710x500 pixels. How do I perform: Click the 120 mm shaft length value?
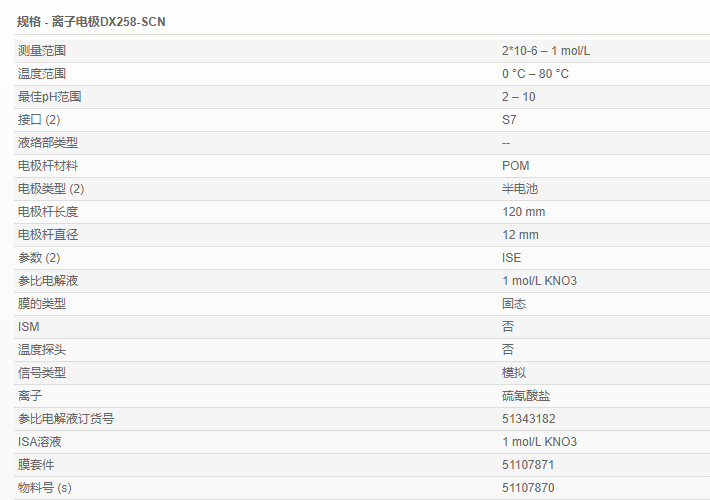[524, 212]
